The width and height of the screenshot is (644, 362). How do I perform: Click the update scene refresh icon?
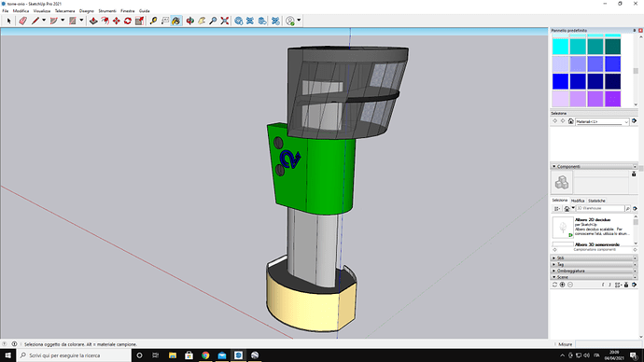[x=555, y=285]
